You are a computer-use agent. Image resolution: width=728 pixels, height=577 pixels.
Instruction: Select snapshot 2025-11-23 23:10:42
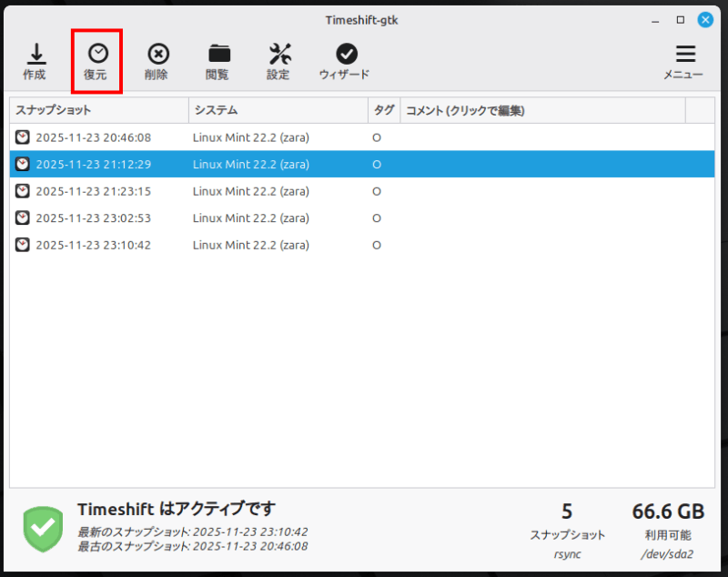pyautogui.click(x=93, y=245)
